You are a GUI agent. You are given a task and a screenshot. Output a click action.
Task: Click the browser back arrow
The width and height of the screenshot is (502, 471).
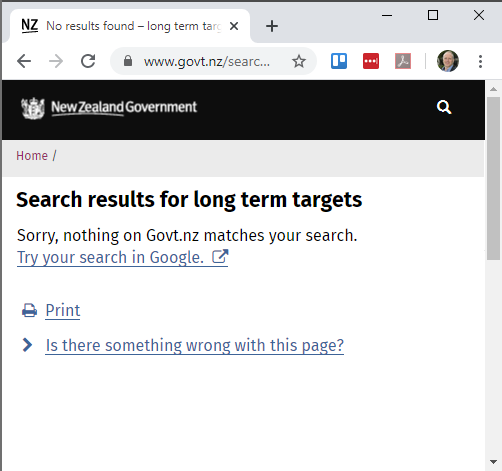coord(24,61)
